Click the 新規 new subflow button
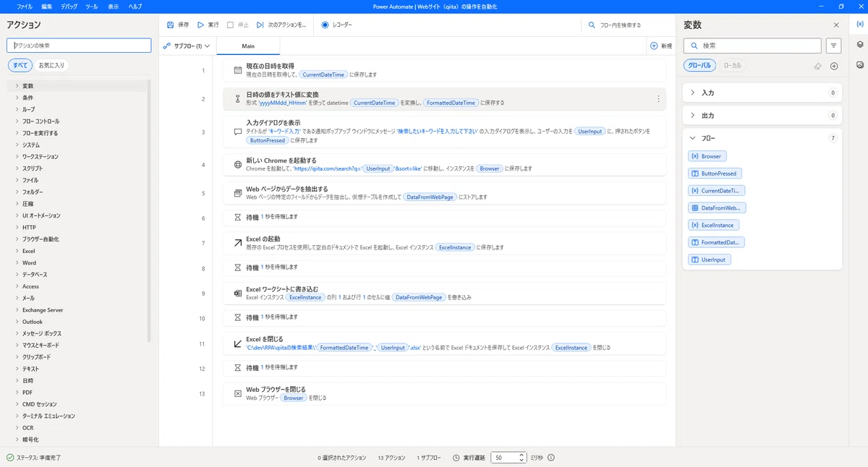Screen dimensions: 868x467 (x=661, y=46)
